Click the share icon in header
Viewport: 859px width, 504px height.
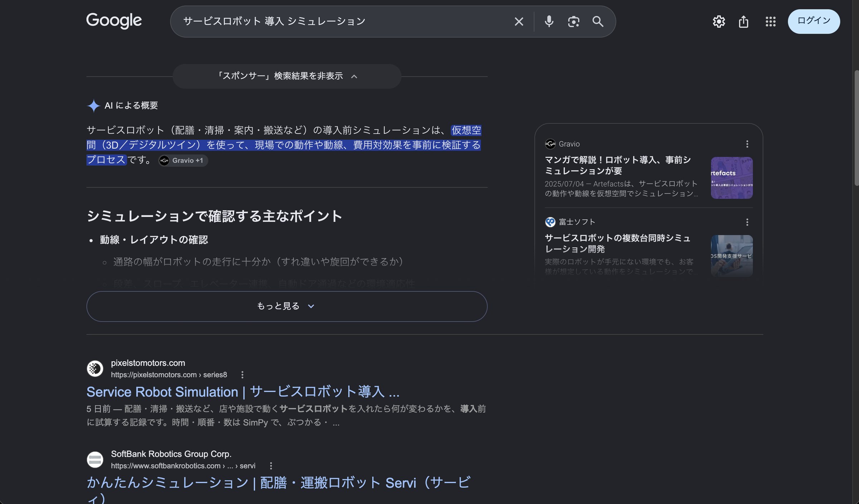(x=743, y=21)
